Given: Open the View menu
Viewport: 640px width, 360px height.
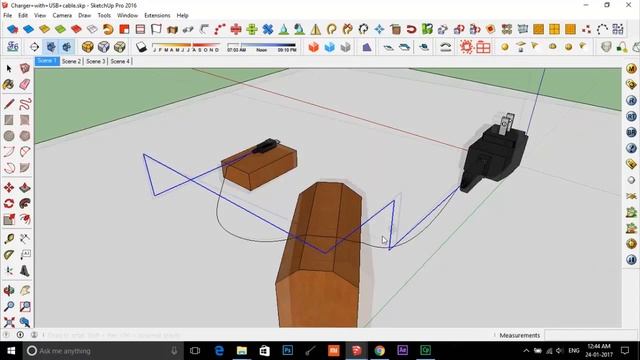Looking at the screenshot, I should coord(40,16).
